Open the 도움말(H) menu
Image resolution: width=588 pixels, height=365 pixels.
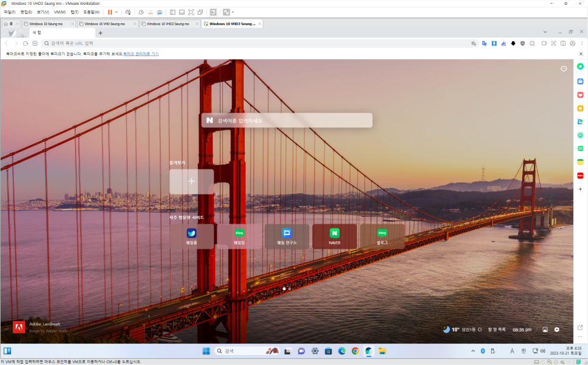91,12
